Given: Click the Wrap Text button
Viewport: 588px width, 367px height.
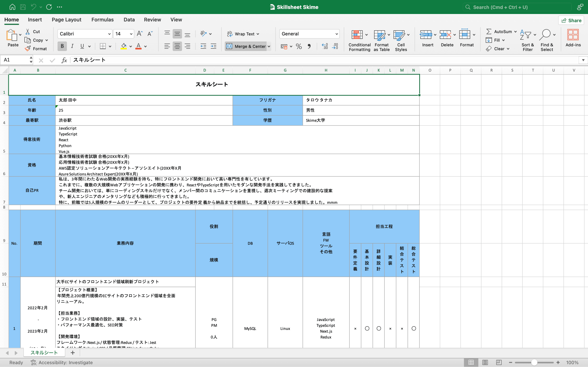Looking at the screenshot, I should coord(243,34).
